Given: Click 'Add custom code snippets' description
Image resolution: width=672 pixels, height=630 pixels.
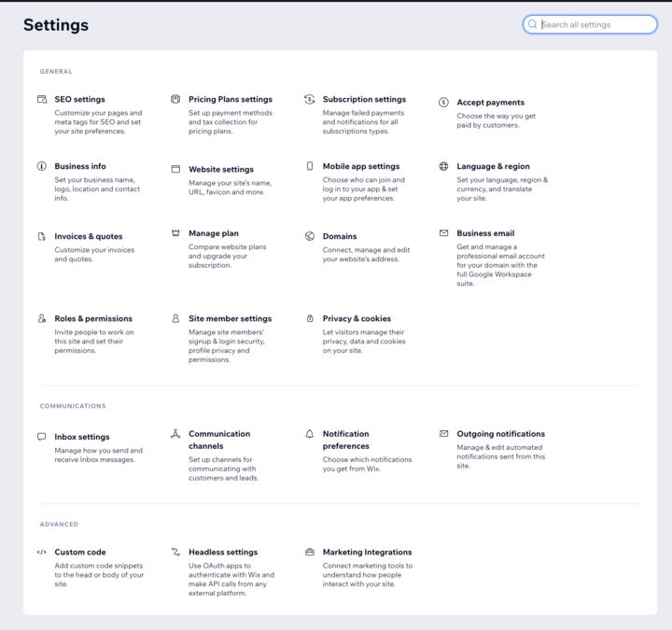Looking at the screenshot, I should pyautogui.click(x=99, y=575).
